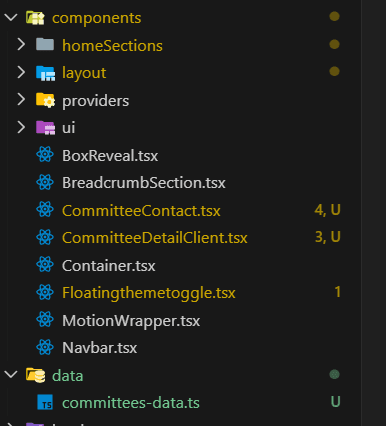Click the homeSections folder icon

[x=45, y=44]
